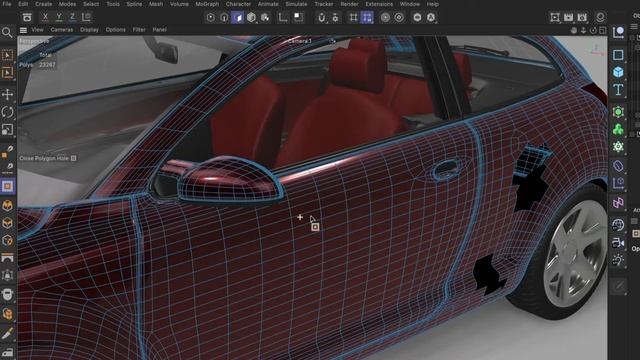Switch to Polygons mode
640x360 pixels.
(x=238, y=18)
